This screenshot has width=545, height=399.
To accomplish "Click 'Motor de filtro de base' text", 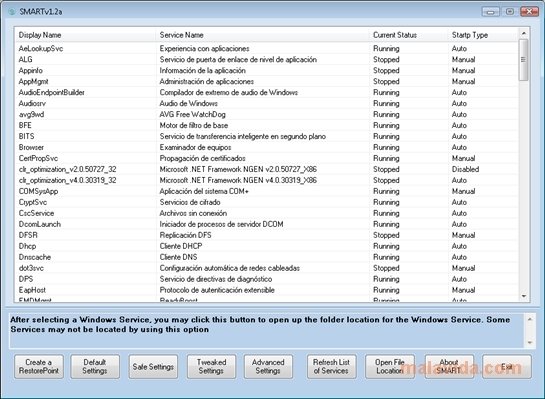I will point(194,125).
